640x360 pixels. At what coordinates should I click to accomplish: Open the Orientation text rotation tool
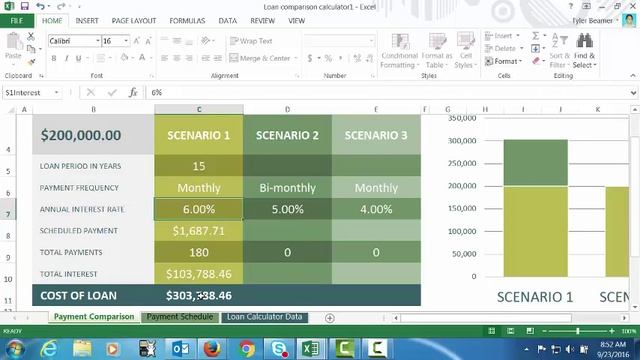[206, 40]
